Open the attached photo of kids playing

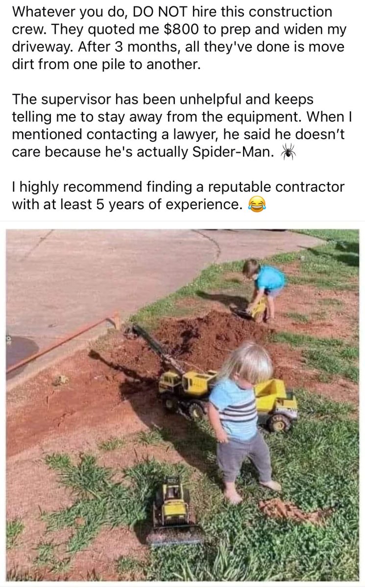pos(182,405)
